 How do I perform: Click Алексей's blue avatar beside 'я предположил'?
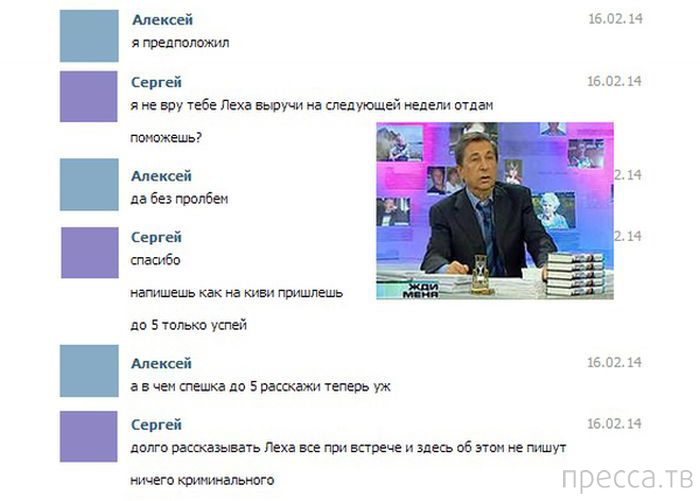pyautogui.click(x=89, y=36)
